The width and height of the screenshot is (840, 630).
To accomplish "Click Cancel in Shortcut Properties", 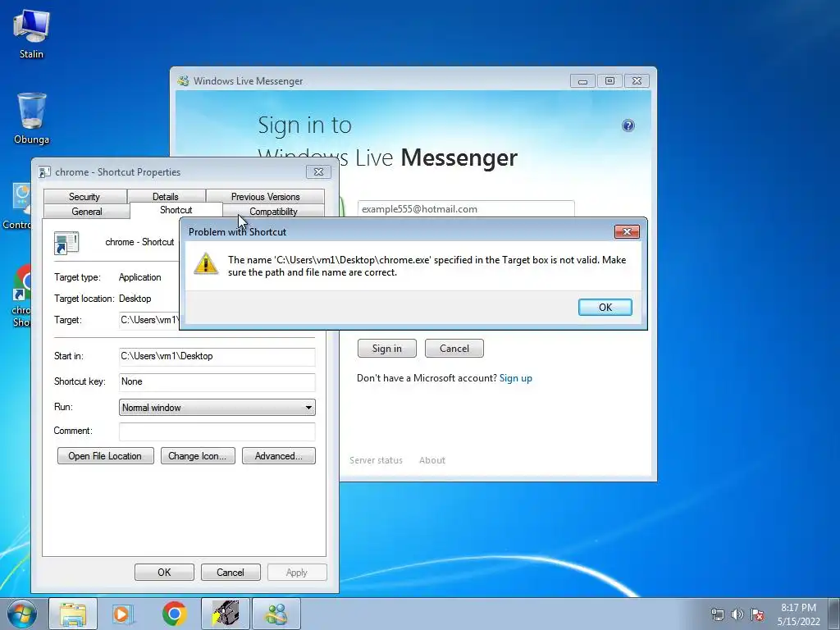I will pyautogui.click(x=231, y=572).
